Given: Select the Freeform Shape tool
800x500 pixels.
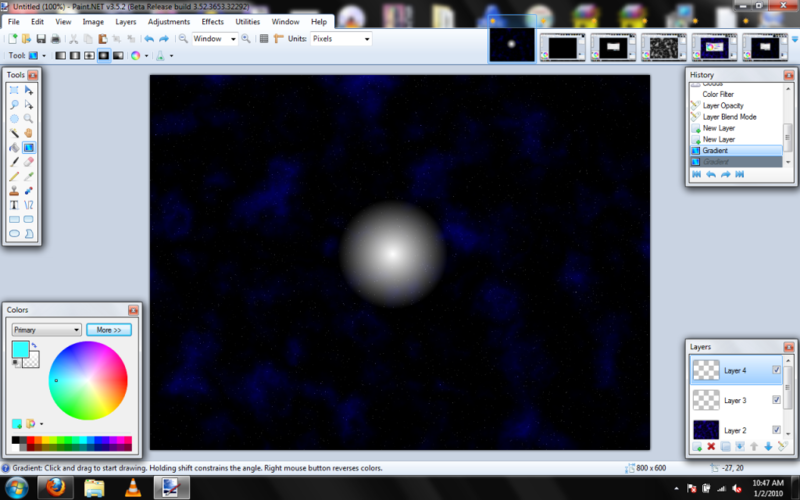Looking at the screenshot, I should tap(29, 234).
